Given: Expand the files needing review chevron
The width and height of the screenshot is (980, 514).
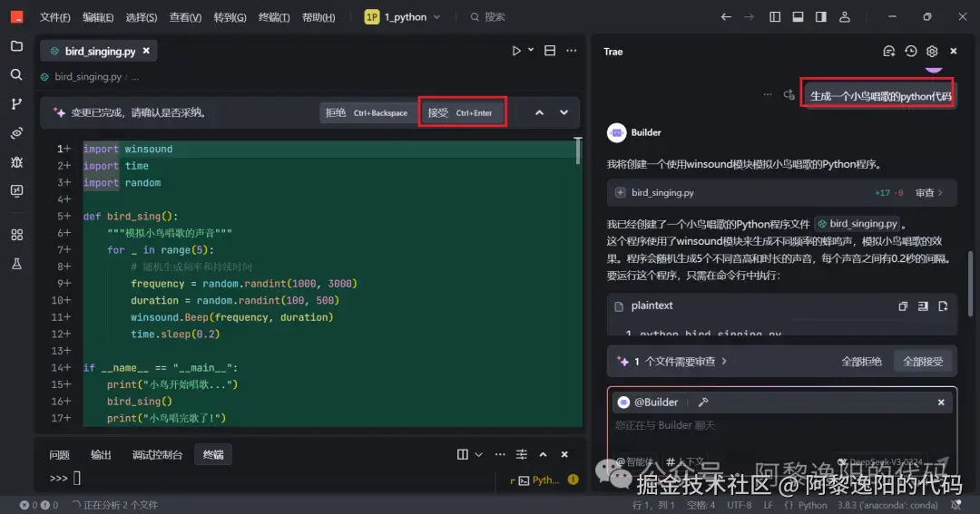Looking at the screenshot, I should click(x=724, y=361).
